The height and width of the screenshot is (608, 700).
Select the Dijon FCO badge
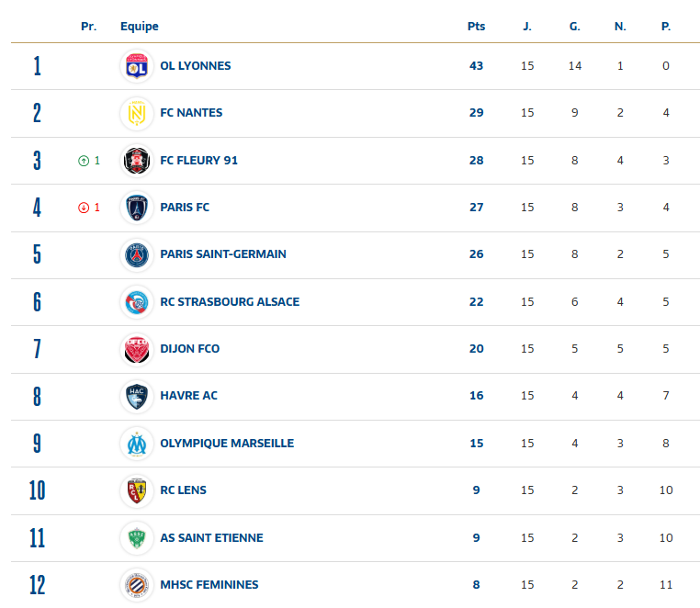tap(137, 349)
